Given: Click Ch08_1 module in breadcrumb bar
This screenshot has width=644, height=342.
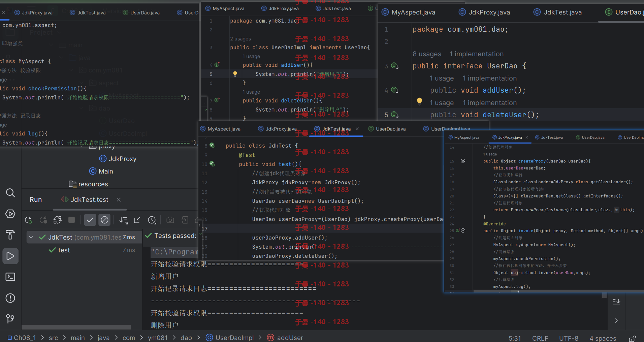Looking at the screenshot, I should [22, 338].
